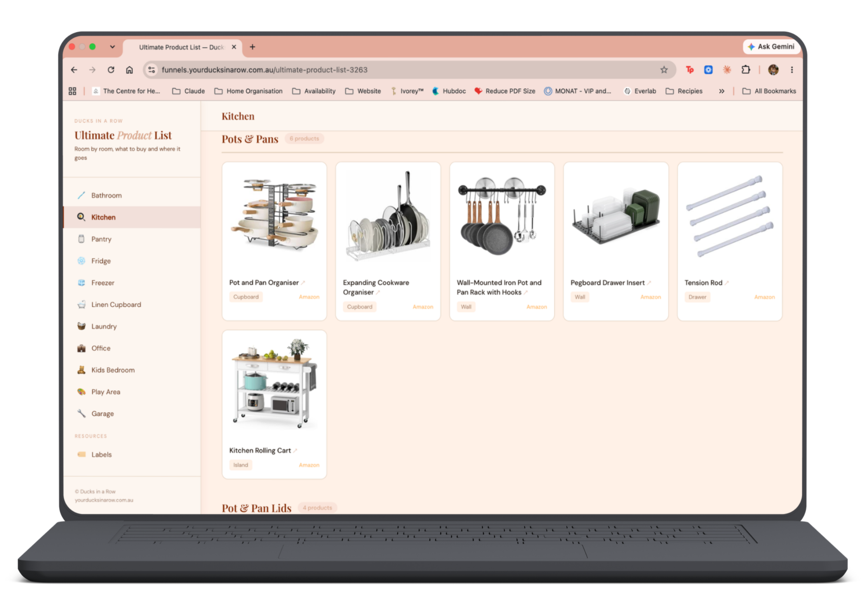Open a new tab with plus icon

click(252, 47)
